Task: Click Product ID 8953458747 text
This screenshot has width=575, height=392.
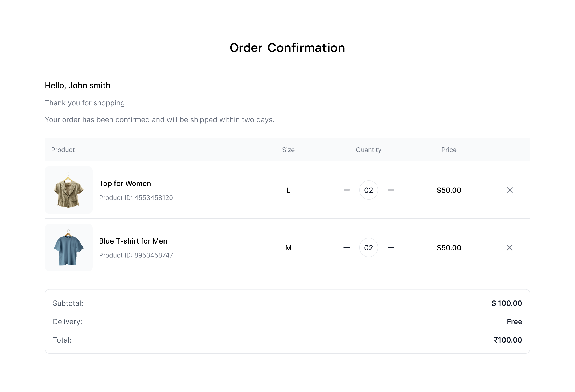Action: tap(136, 255)
